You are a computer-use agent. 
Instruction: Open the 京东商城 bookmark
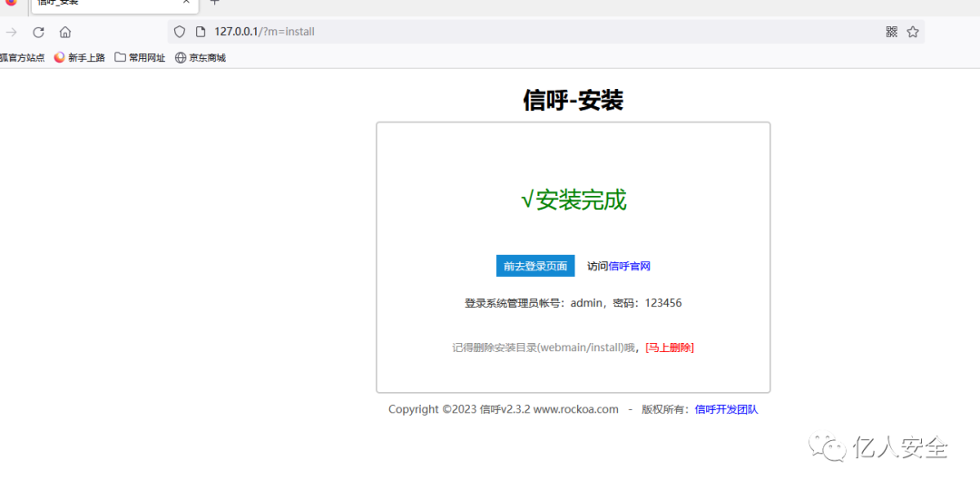tap(200, 58)
